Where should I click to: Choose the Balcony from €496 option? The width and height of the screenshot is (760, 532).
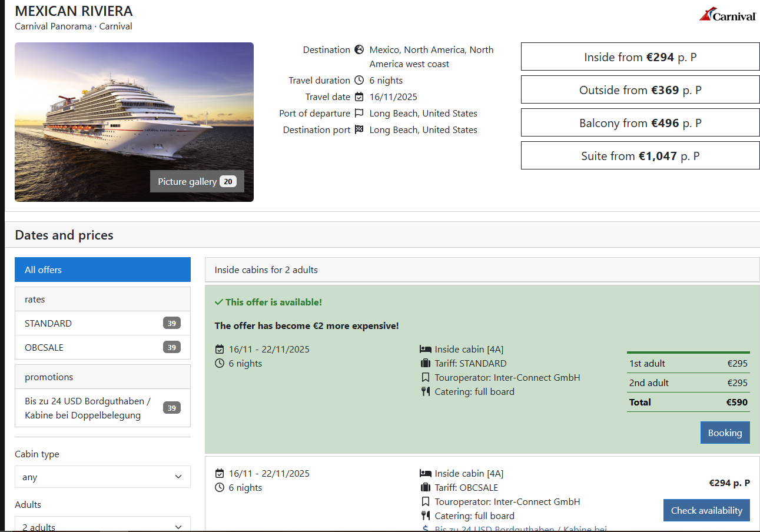[640, 122]
